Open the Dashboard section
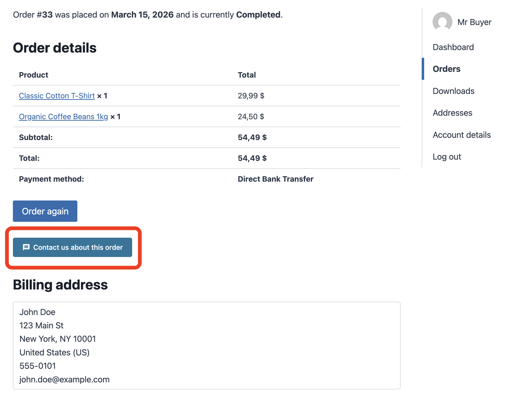Image resolution: width=532 pixels, height=400 pixels. tap(453, 47)
